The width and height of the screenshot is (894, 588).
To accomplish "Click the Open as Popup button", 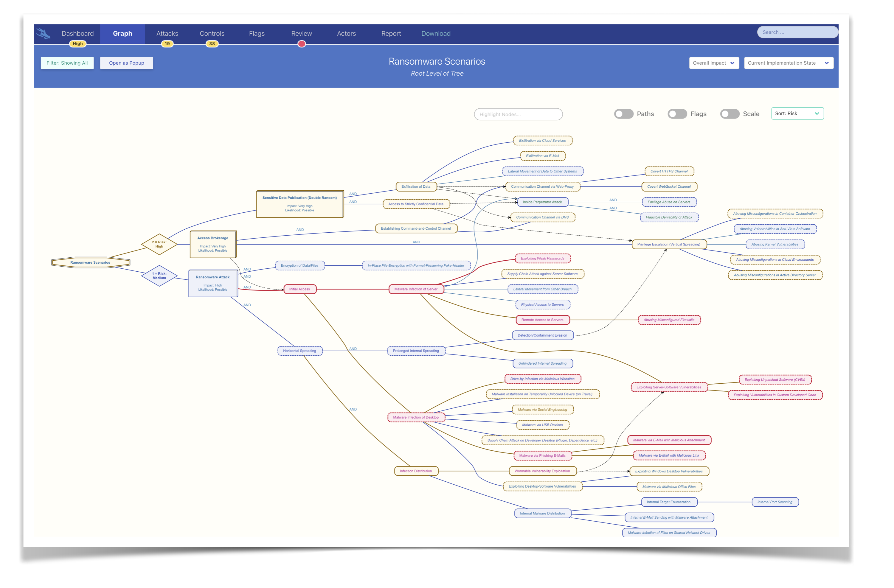I will pos(127,63).
